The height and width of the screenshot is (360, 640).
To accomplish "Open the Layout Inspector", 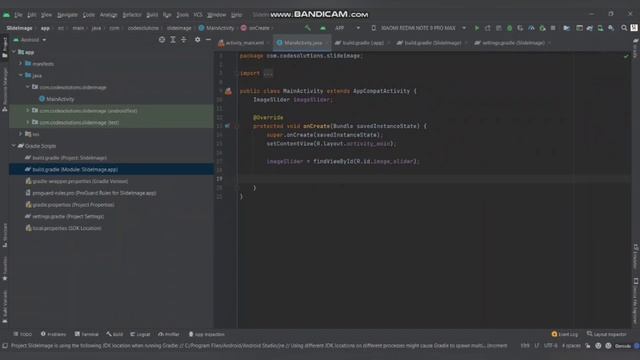I will click(607, 334).
